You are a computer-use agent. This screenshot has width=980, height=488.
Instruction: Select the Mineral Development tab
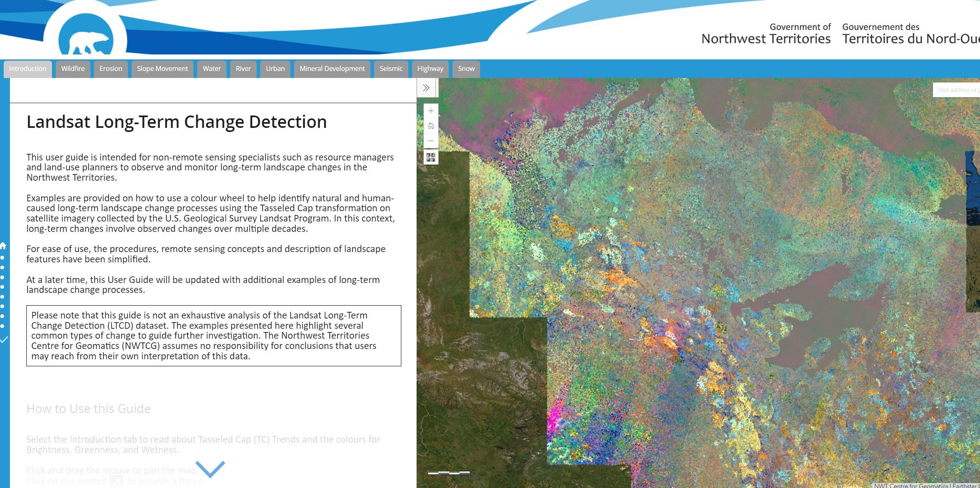332,69
